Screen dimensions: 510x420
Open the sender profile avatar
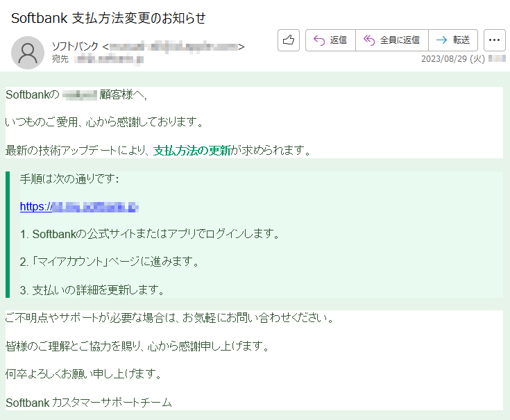coord(28,53)
